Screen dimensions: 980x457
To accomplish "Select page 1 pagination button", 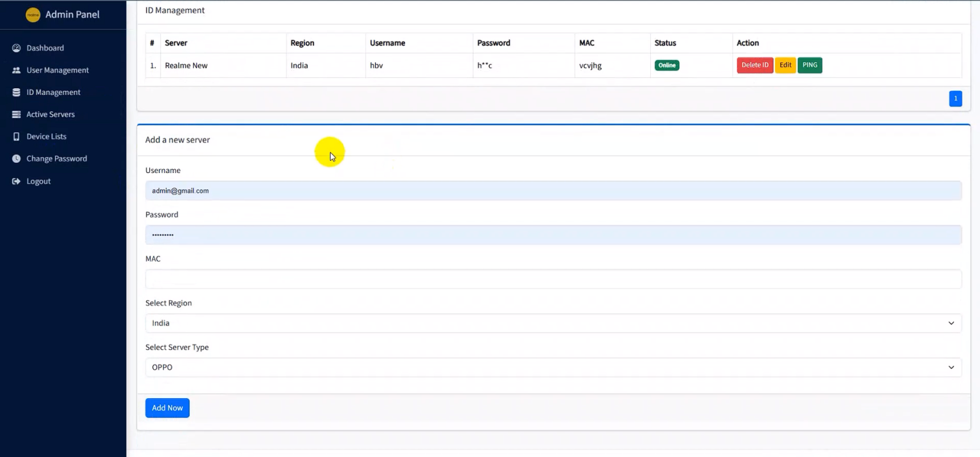I will click(x=955, y=98).
